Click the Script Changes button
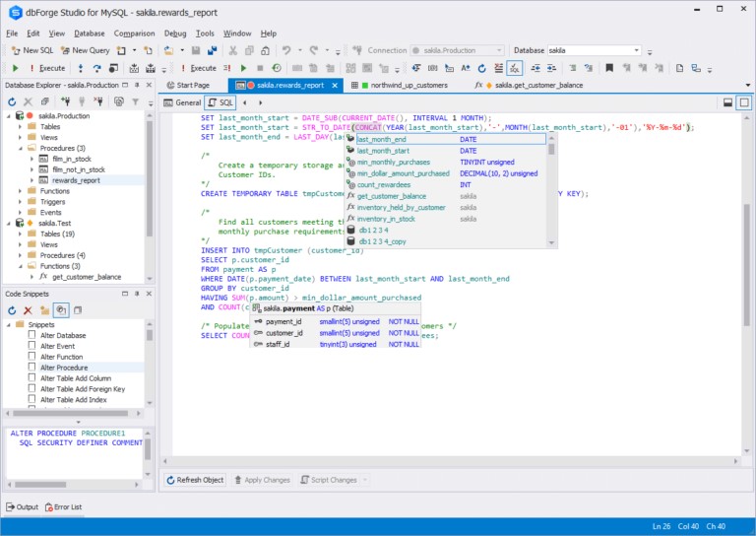 [330, 480]
